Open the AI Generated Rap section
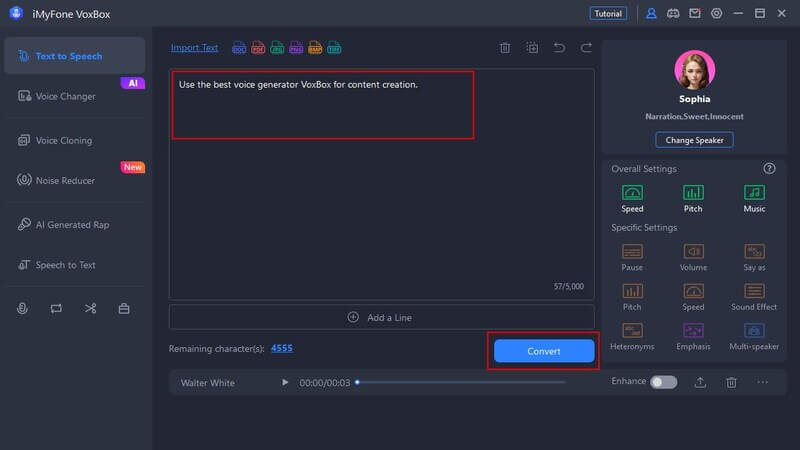The image size is (800, 450). pos(74,224)
